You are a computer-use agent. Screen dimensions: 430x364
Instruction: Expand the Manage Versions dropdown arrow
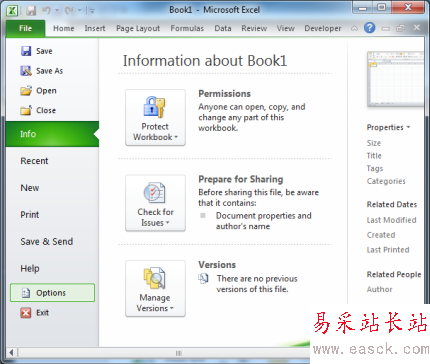[x=172, y=308]
